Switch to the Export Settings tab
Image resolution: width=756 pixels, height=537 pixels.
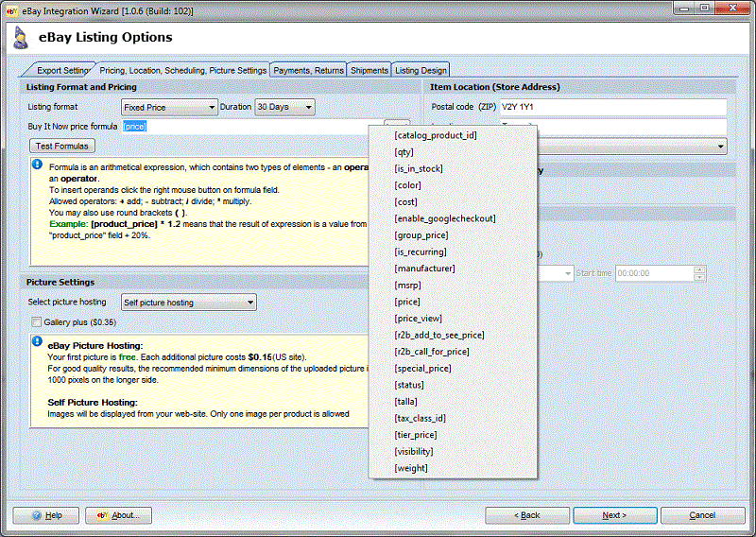(61, 71)
